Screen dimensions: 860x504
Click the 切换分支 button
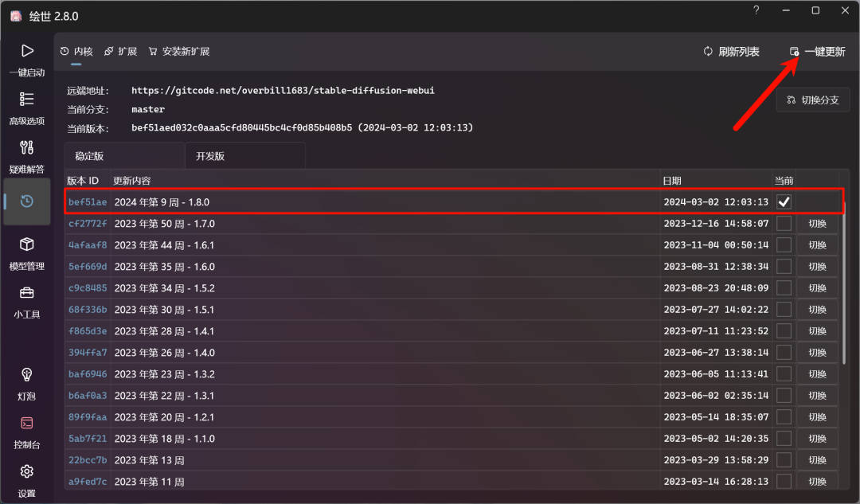click(x=813, y=100)
